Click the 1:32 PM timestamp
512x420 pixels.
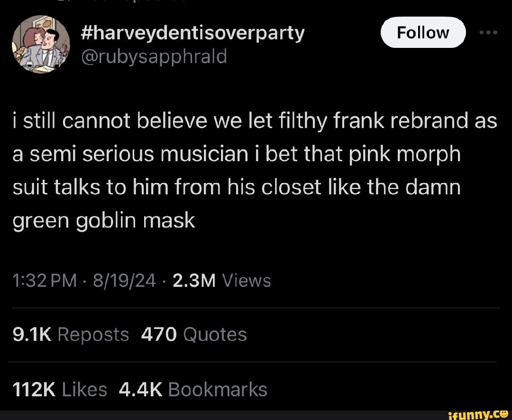tap(45, 281)
